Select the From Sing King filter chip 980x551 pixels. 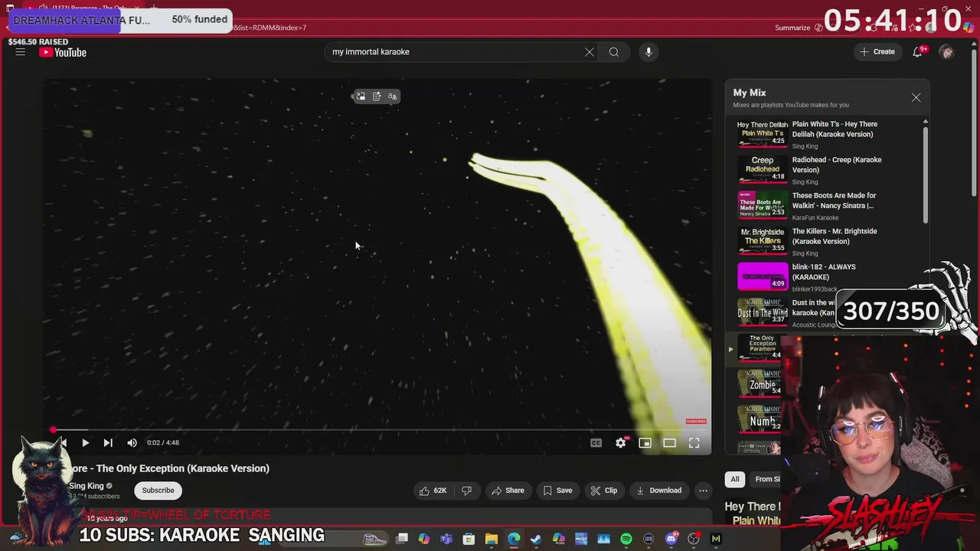coord(766,479)
